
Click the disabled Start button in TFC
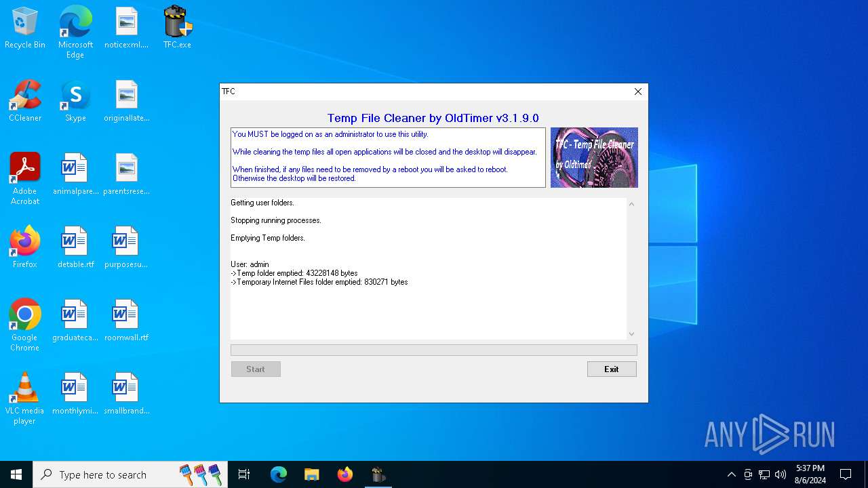pyautogui.click(x=256, y=369)
